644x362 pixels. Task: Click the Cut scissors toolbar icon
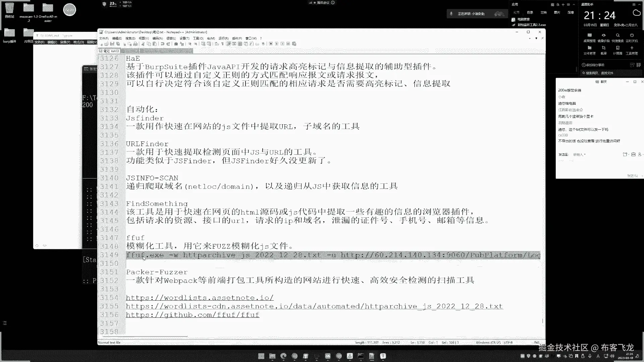point(143,44)
